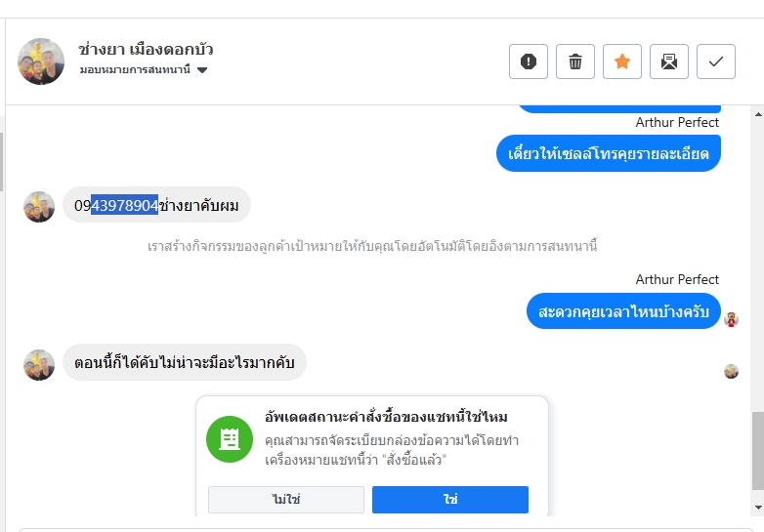Screen dimensions: 764x532
Task: Click the seen-receipt avatar beside สะดวกคุยเวลาไหนบ้างครับ
Action: [x=731, y=319]
